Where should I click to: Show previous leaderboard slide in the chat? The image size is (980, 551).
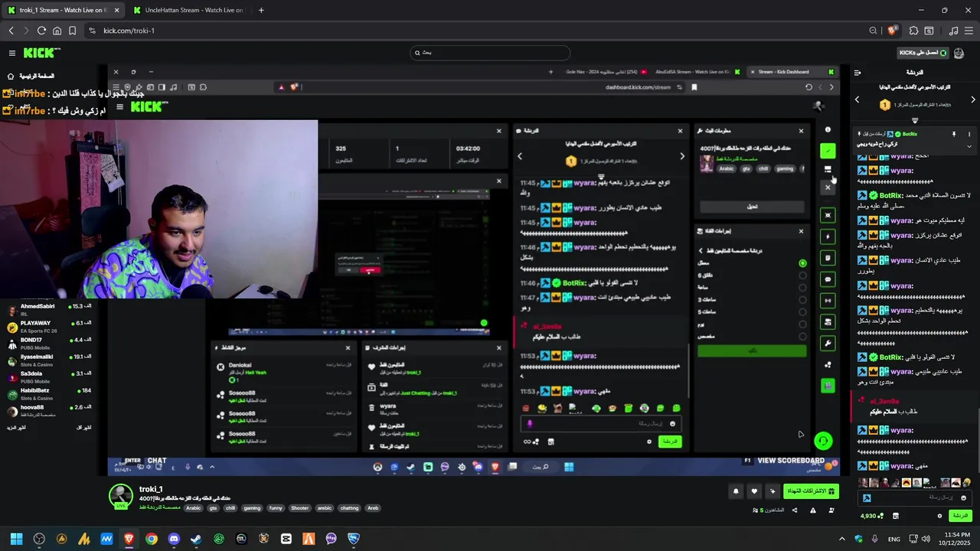[857, 99]
